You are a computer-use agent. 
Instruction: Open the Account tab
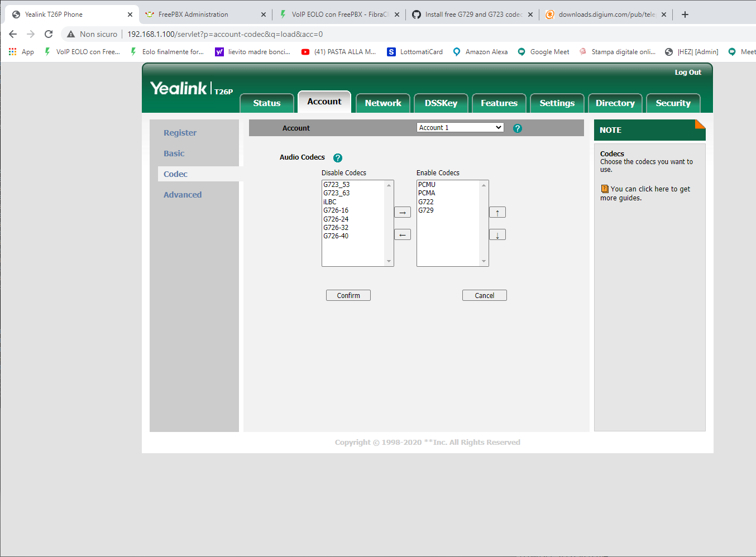coord(324,102)
